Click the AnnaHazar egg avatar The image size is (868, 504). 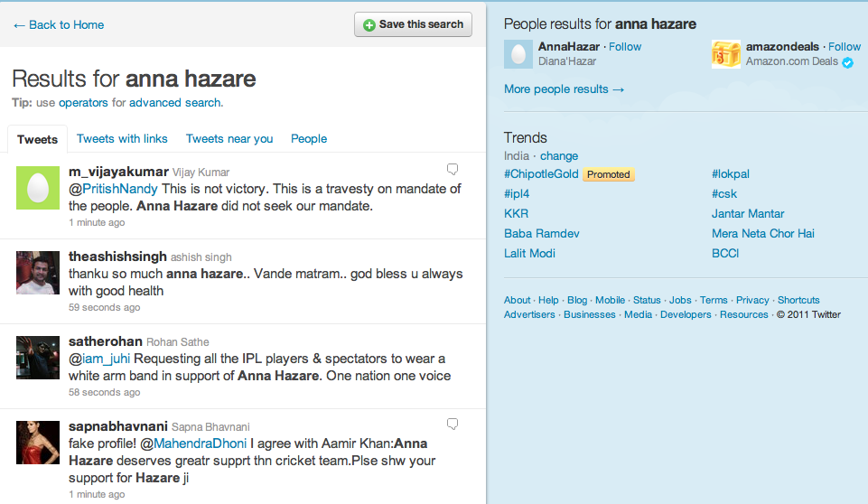[518, 54]
